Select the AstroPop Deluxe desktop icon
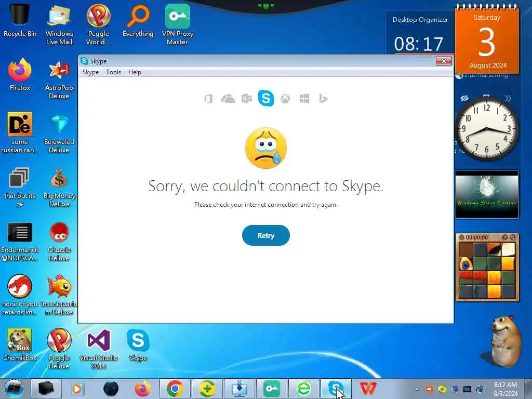This screenshot has width=532, height=399. [x=59, y=79]
